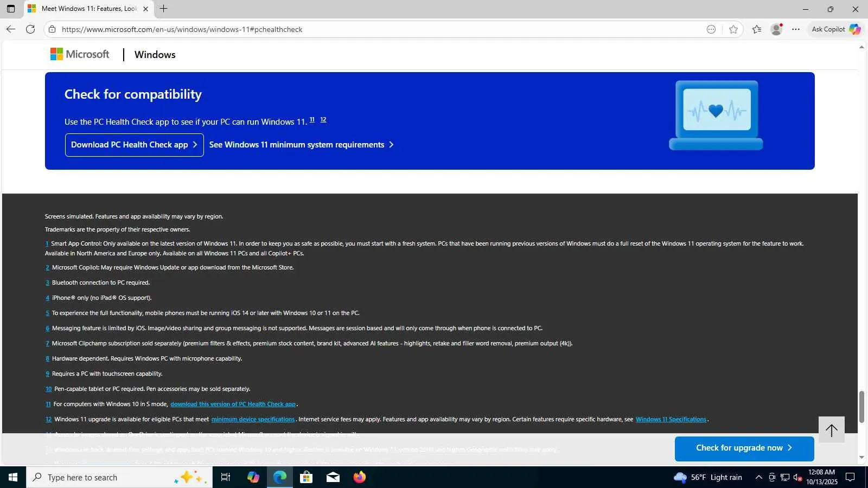Launch Firefox from the taskbar
868x488 pixels.
[x=360, y=477]
